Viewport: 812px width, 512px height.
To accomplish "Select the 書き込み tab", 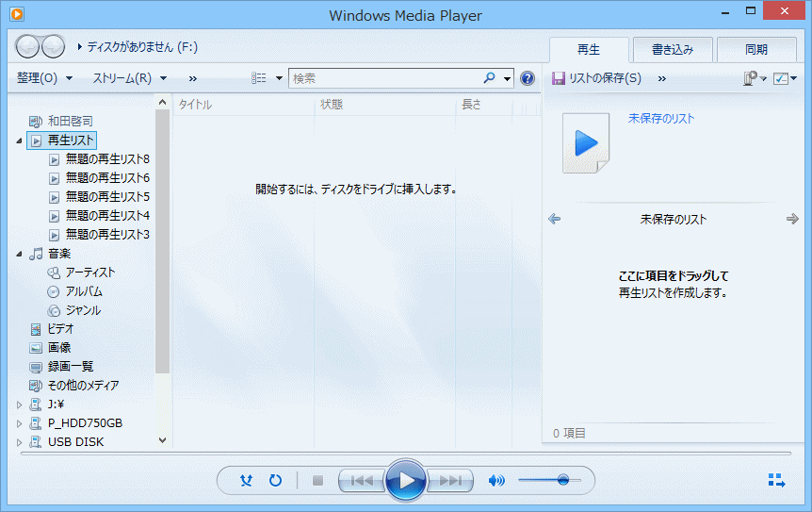I will point(673,50).
